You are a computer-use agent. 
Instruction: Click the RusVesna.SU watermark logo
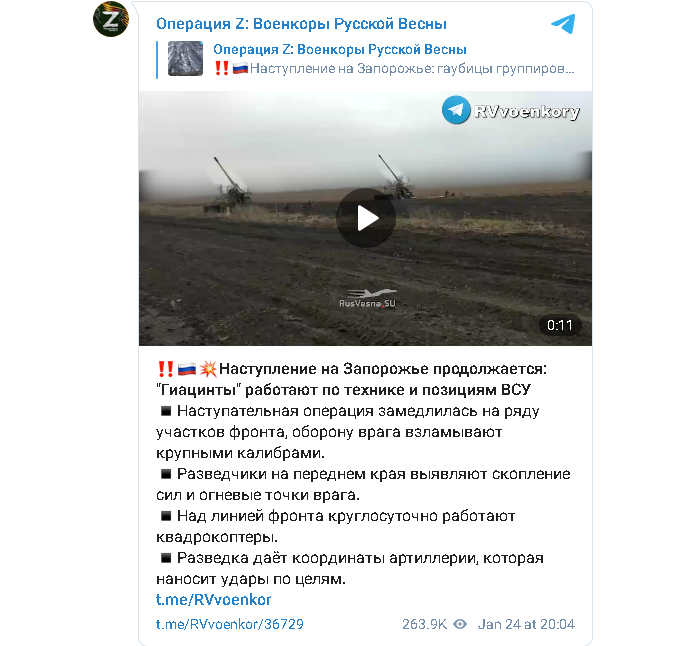[368, 299]
